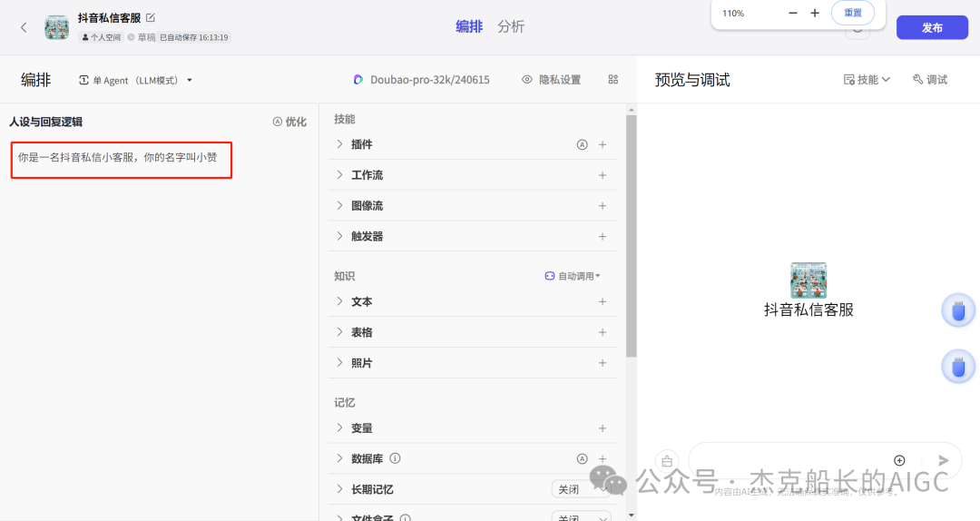
Task: Click the scrollbar down arrow
Action: (x=632, y=516)
